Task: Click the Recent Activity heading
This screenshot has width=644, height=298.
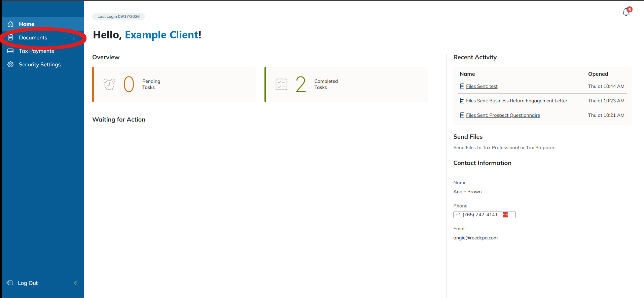Action: click(475, 57)
